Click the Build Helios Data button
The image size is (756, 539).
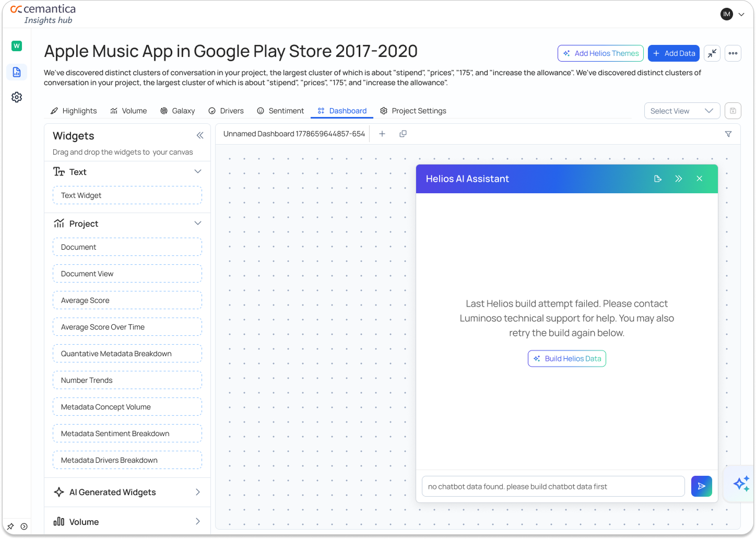[567, 358]
